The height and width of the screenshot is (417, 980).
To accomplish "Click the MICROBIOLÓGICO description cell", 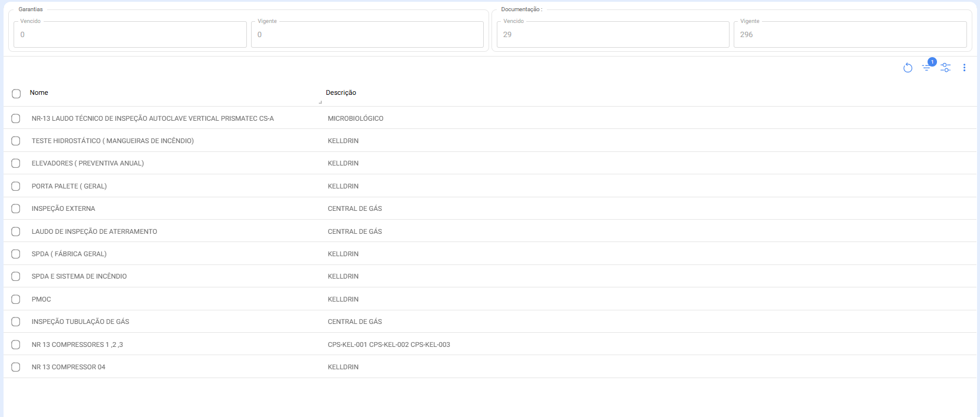I will tap(355, 118).
